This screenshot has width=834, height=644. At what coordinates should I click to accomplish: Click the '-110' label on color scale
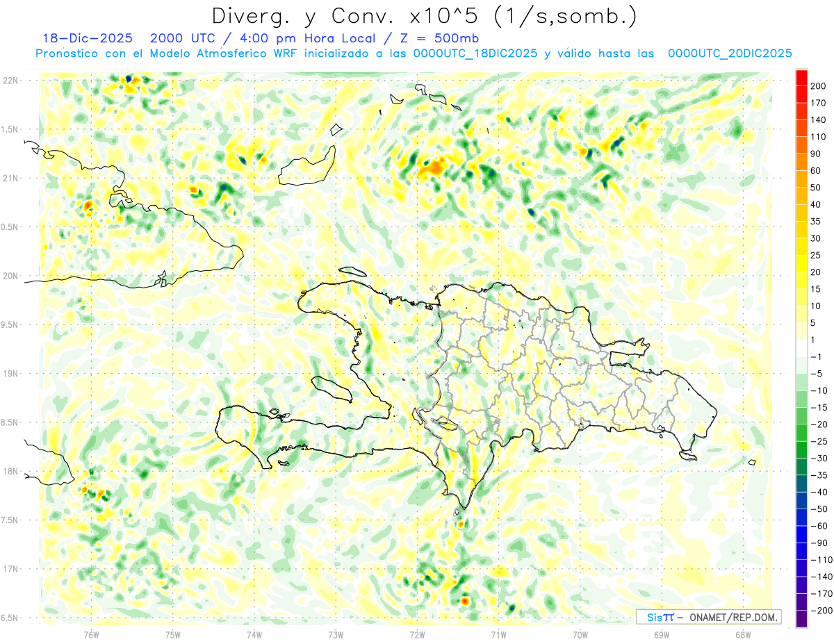point(820,559)
